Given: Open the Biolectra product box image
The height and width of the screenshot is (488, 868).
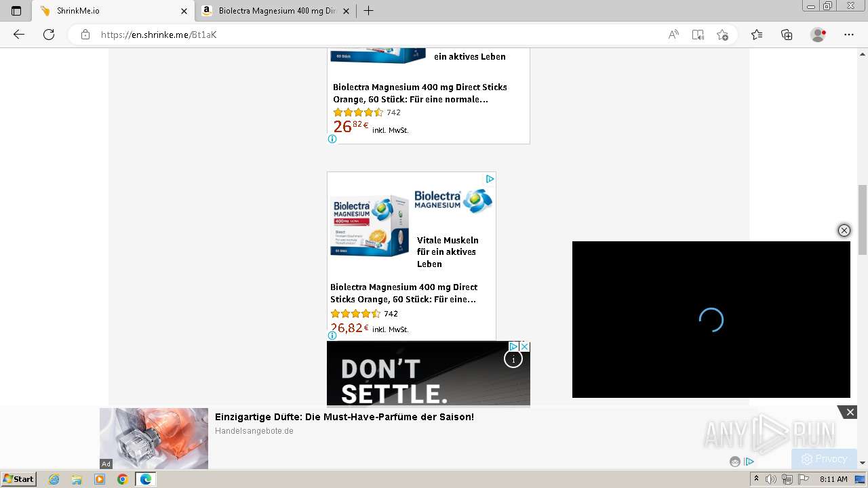Looking at the screenshot, I should [370, 226].
